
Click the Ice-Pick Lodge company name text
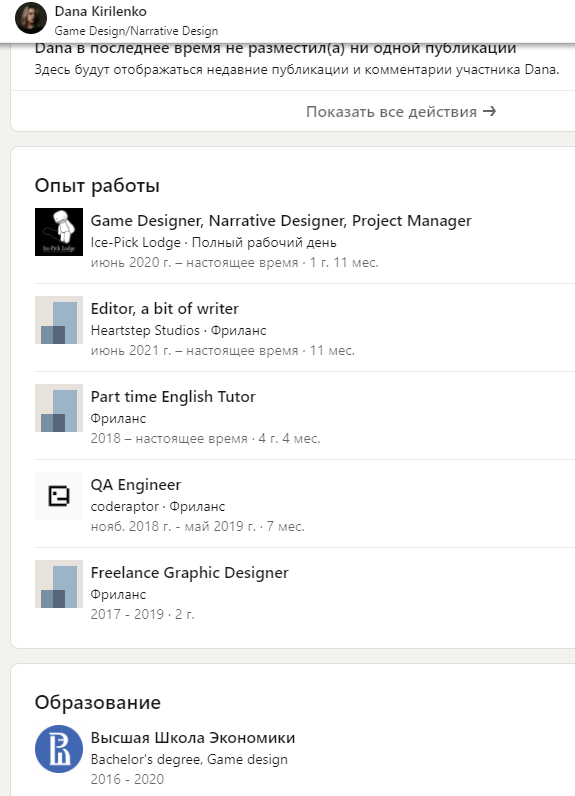coord(136,243)
